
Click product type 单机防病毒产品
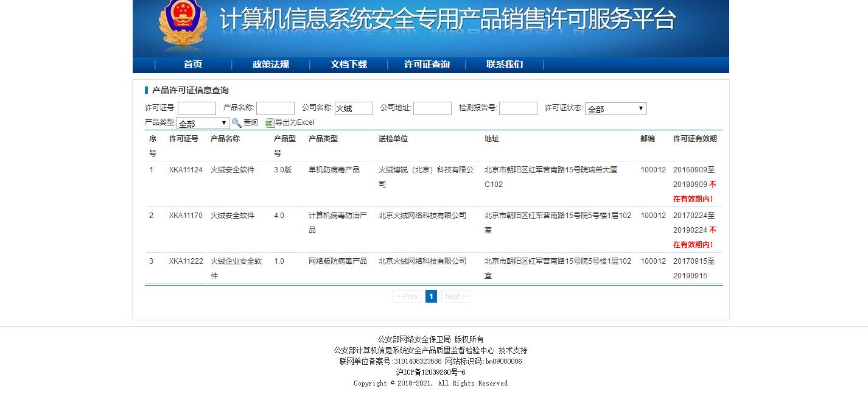pos(334,170)
